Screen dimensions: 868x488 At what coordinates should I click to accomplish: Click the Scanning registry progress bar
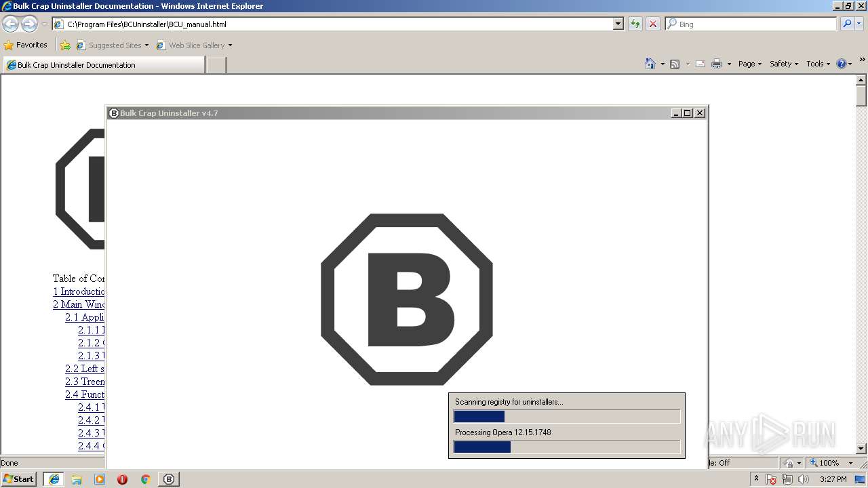click(567, 416)
